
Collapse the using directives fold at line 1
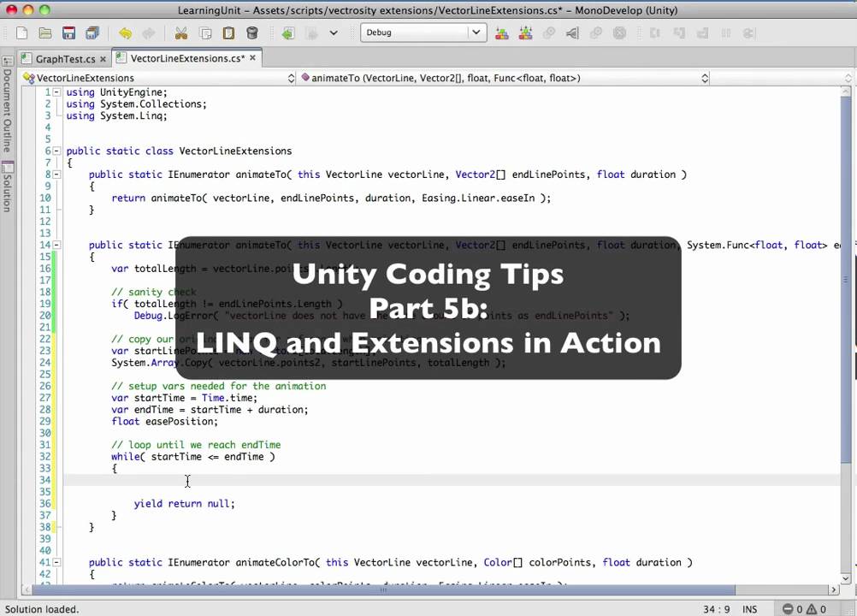click(x=56, y=92)
